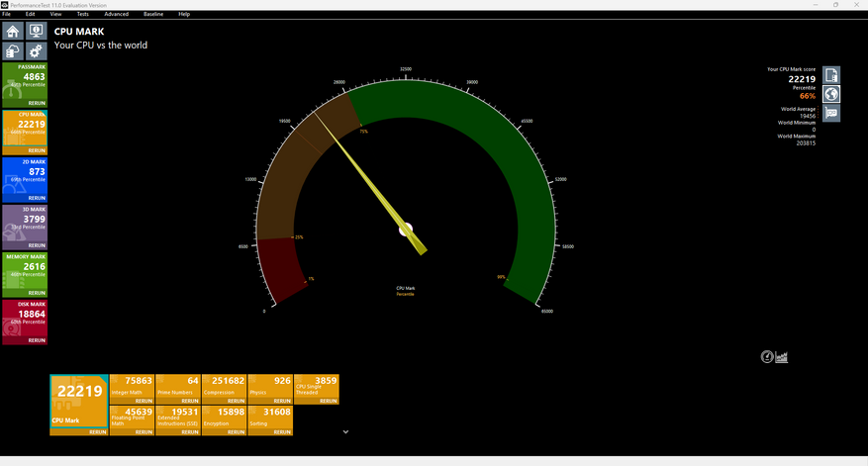Open the PerformanceTest app icon in title bar
Image resolution: width=868 pixels, height=466 pixels.
pyautogui.click(x=4, y=4)
